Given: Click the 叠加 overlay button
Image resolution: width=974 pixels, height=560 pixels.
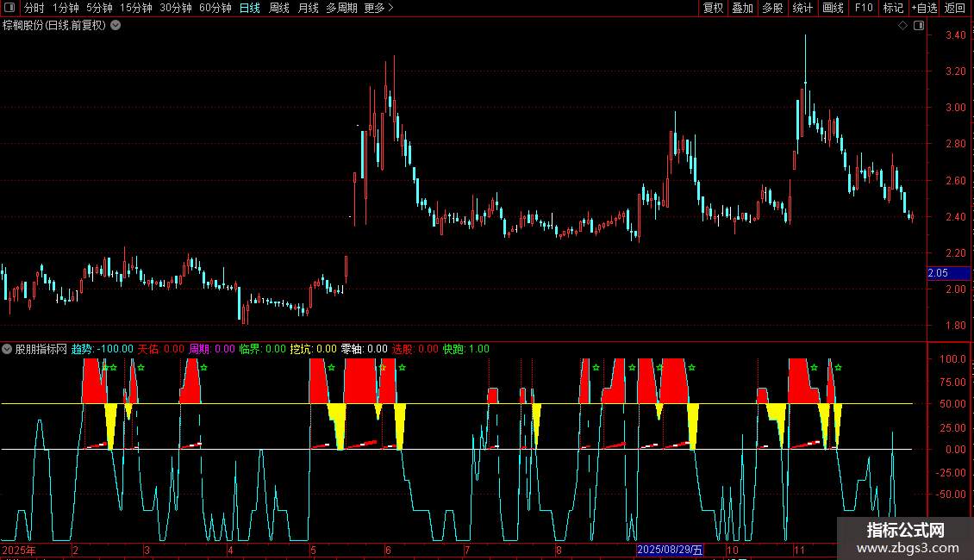Looking at the screenshot, I should pyautogui.click(x=742, y=8).
